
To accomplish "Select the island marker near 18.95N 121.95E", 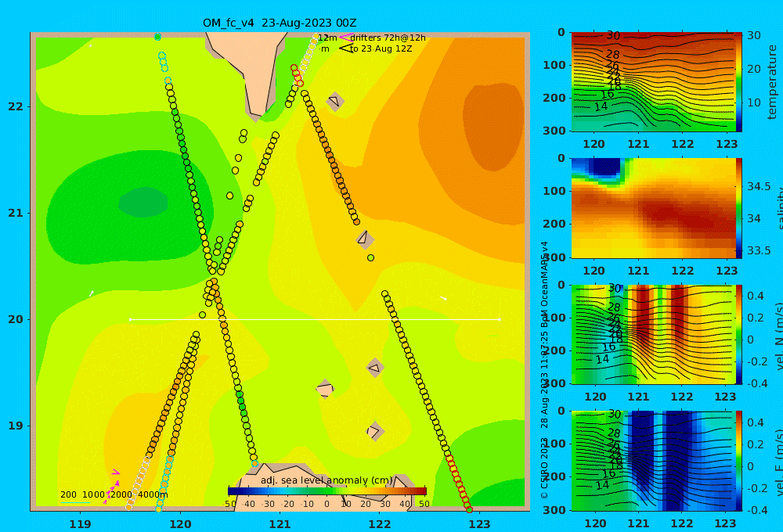I will tap(374, 431).
